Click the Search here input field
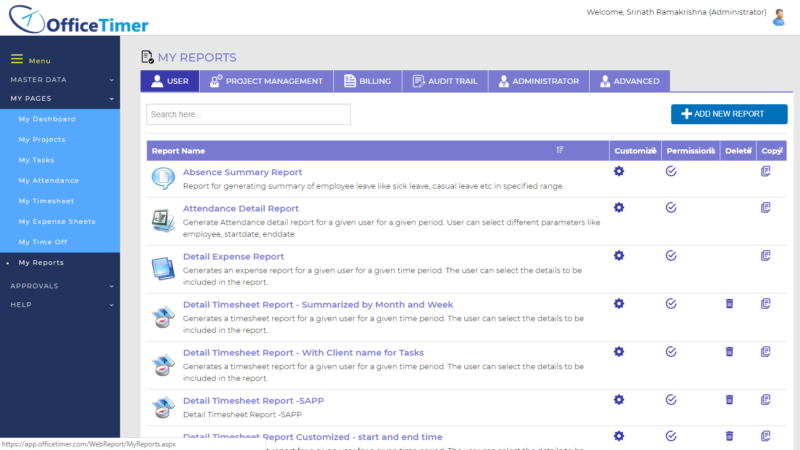This screenshot has width=800, height=450. pos(248,114)
